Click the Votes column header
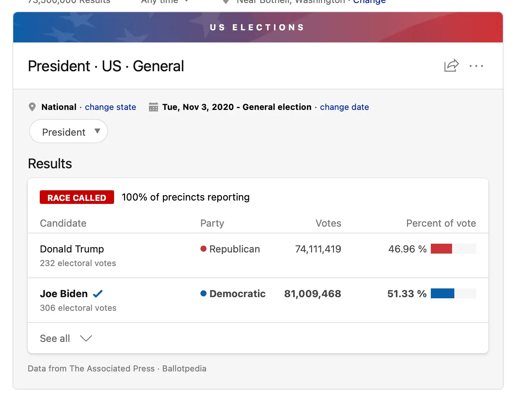 pyautogui.click(x=328, y=223)
